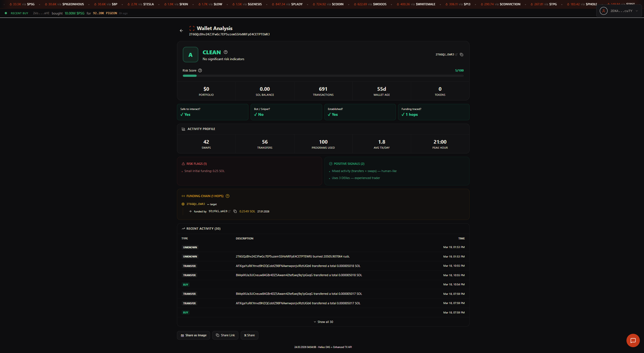Screen dimensions: 644x353
Task: Click the 1.8 Avg TX/Day stat
Action: pyautogui.click(x=381, y=144)
